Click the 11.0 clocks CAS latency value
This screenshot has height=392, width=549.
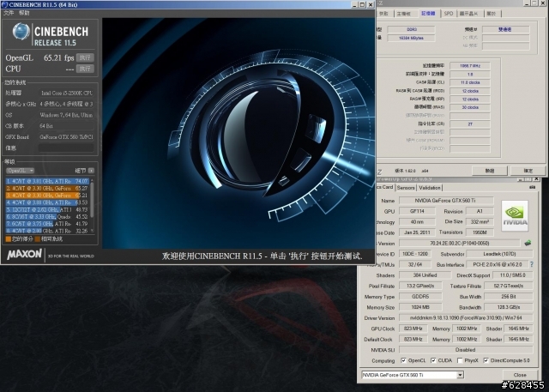coord(470,82)
